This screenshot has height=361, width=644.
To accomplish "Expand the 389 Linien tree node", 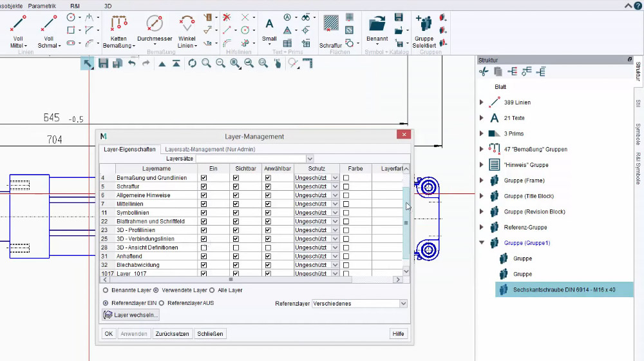I will 481,102.
